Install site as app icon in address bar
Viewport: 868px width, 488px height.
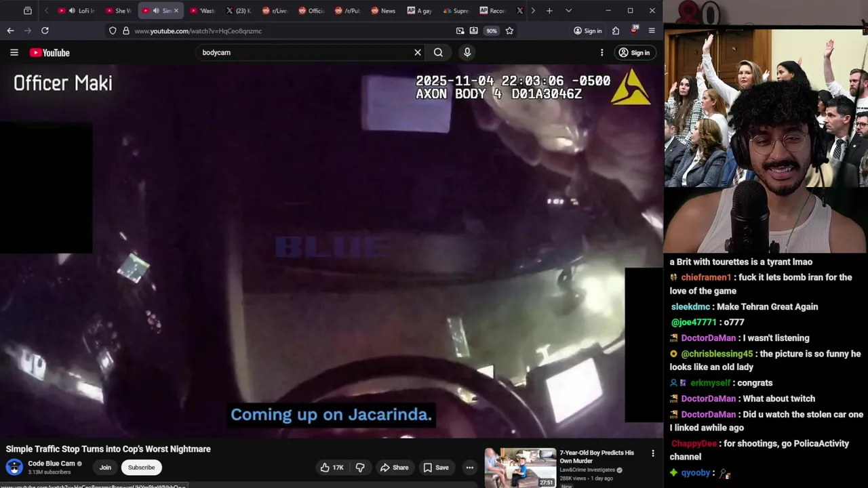pos(473,30)
